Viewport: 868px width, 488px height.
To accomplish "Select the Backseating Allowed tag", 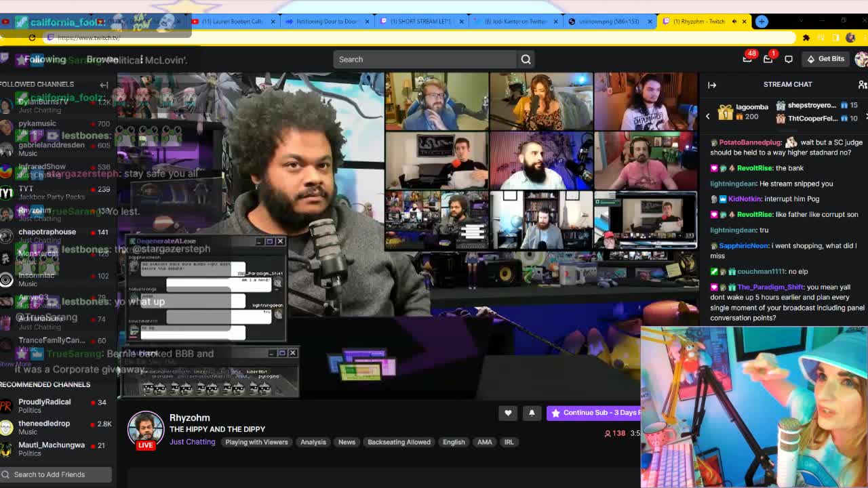I will [x=399, y=442].
